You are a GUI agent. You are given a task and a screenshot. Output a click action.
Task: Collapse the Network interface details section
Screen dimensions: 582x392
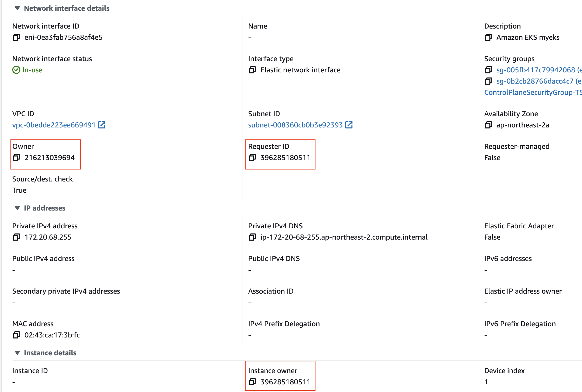click(17, 8)
